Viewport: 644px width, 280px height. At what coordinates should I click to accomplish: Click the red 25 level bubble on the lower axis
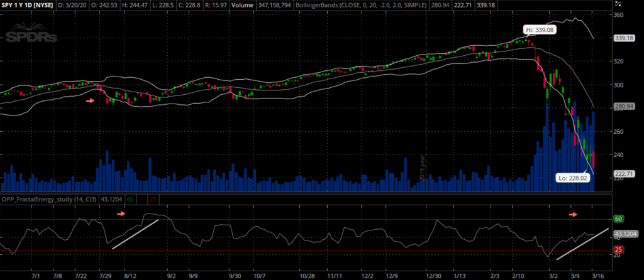tap(619, 250)
